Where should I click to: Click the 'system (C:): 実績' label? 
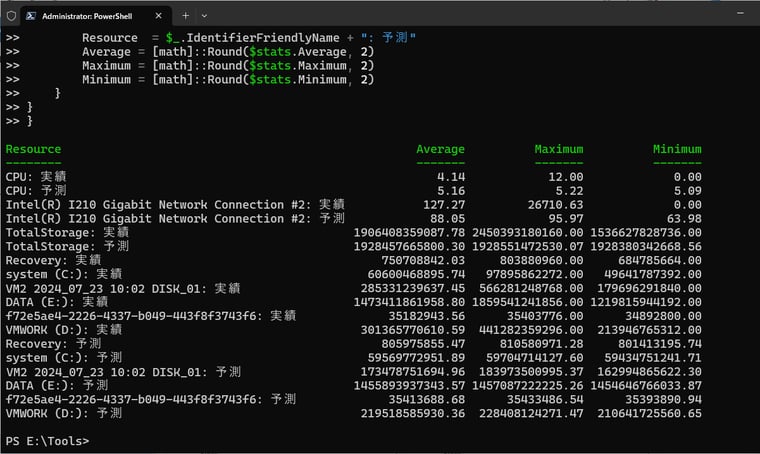(63, 274)
